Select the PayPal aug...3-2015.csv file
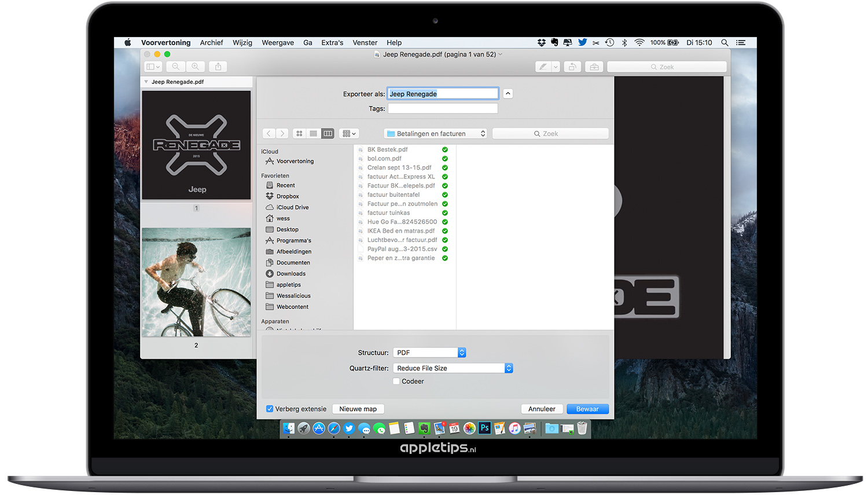This screenshot has width=868, height=495. (404, 249)
